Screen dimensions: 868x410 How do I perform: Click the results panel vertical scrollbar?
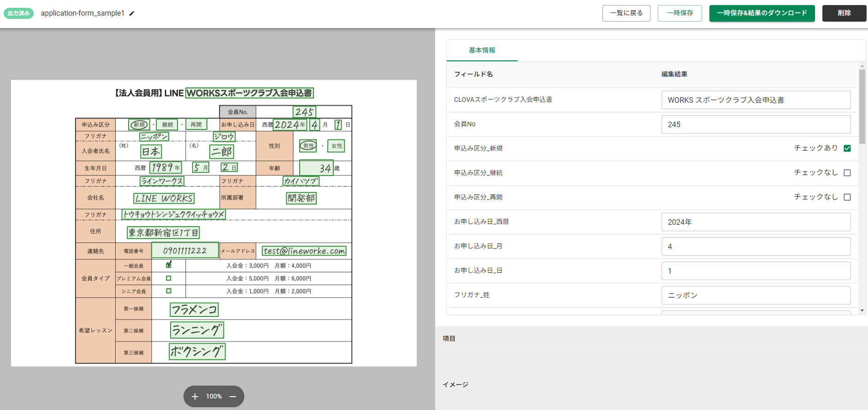pyautogui.click(x=862, y=107)
